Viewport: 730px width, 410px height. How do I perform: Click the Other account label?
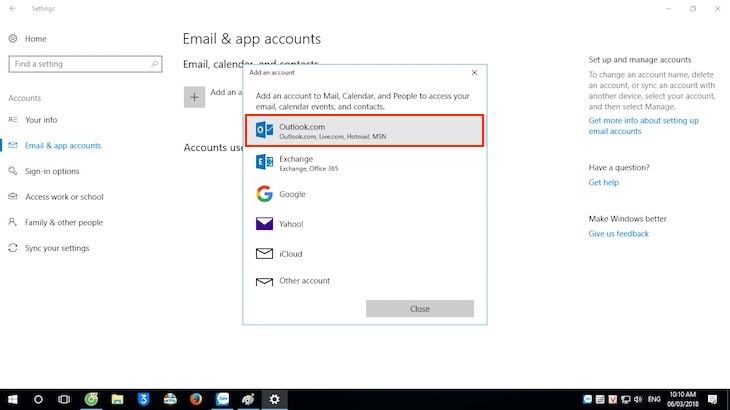(304, 281)
